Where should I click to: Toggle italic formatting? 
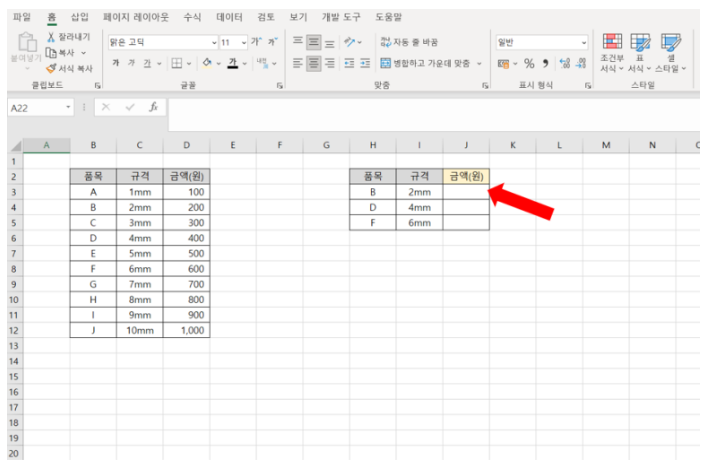(x=131, y=63)
